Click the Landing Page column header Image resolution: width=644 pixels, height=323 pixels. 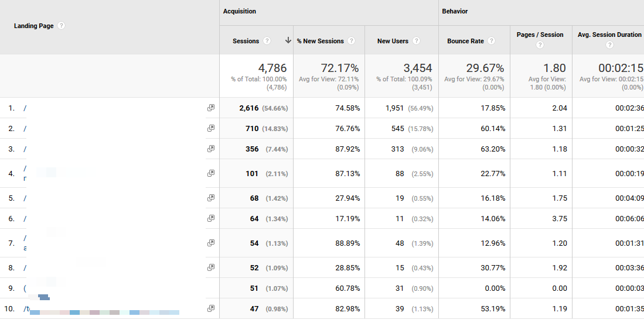tap(33, 26)
